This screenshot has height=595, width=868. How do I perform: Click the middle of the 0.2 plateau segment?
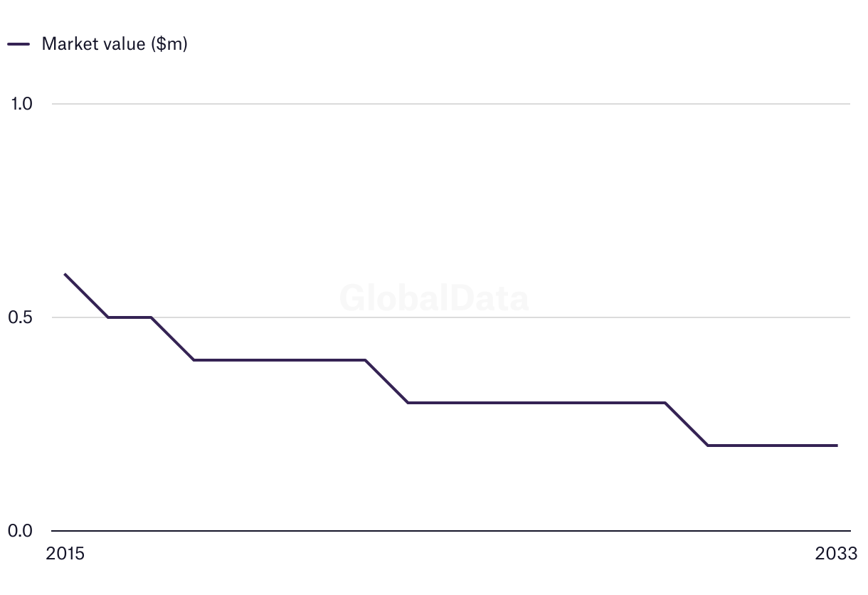pos(773,446)
